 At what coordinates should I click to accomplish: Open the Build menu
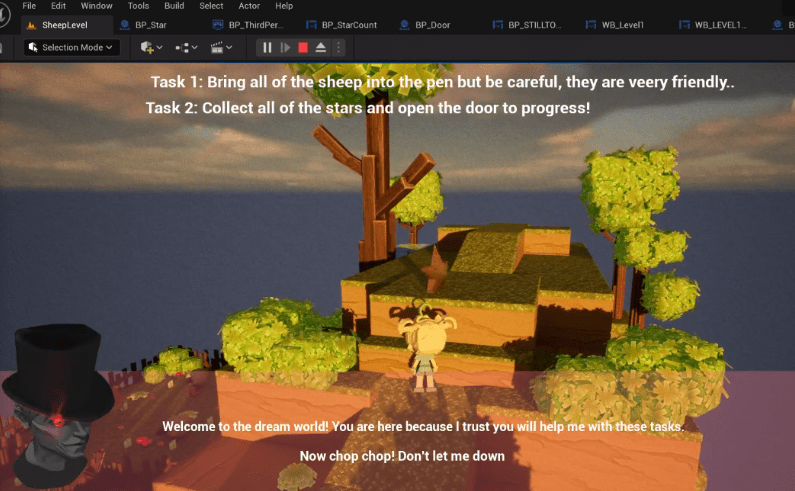click(174, 6)
